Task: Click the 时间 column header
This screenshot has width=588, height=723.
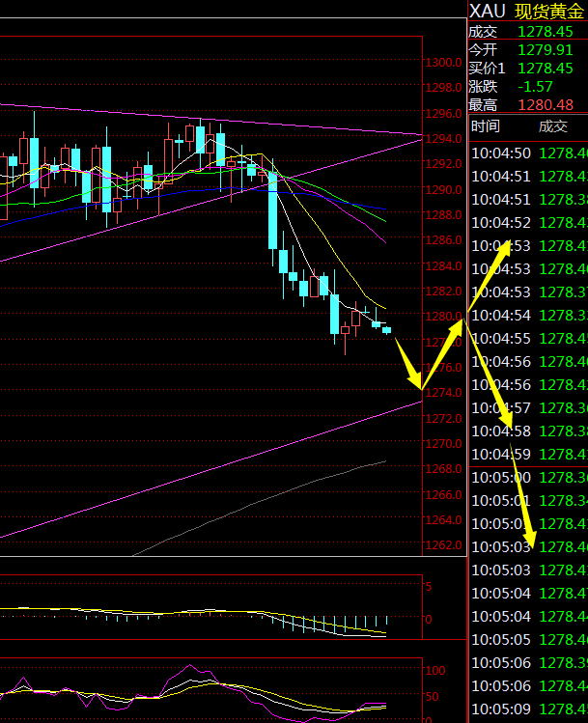Action: tap(485, 126)
